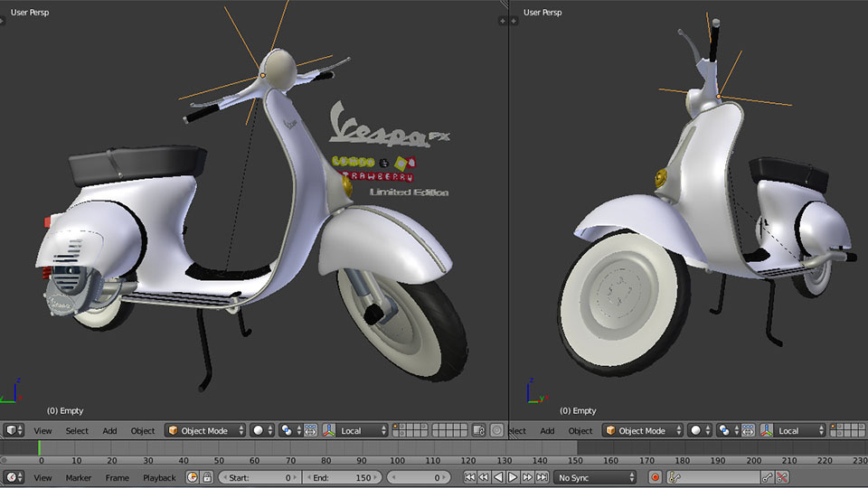Toggle manipulate center points in right viewport

click(748, 430)
